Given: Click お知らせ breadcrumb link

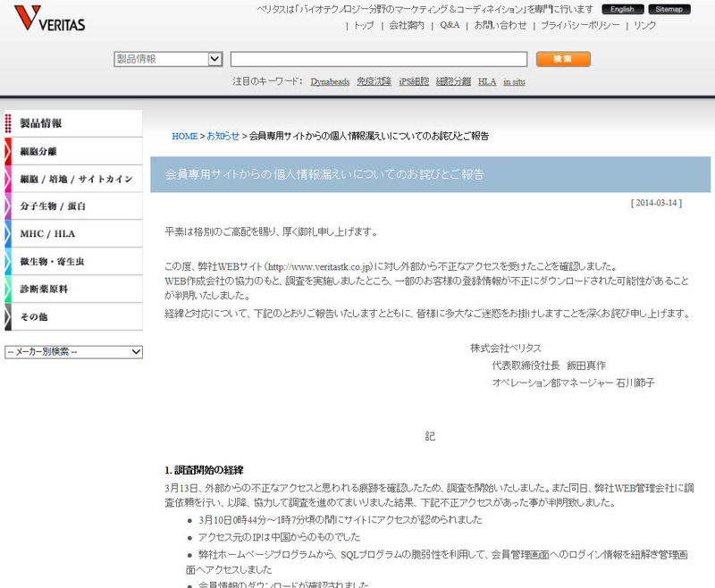Looking at the screenshot, I should pyautogui.click(x=223, y=136).
